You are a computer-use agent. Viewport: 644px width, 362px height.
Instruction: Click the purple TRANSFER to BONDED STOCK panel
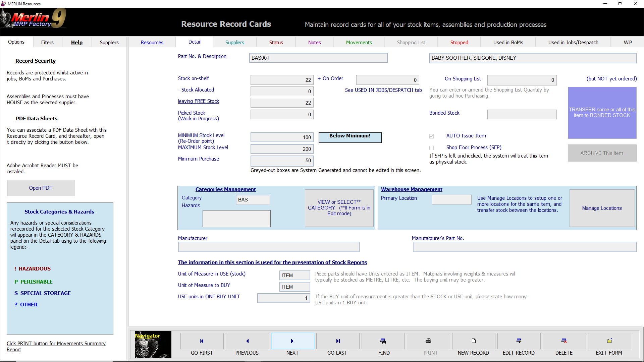pos(602,113)
